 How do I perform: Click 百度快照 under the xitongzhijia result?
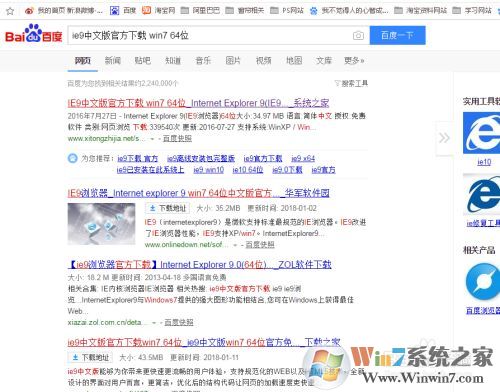[177, 139]
